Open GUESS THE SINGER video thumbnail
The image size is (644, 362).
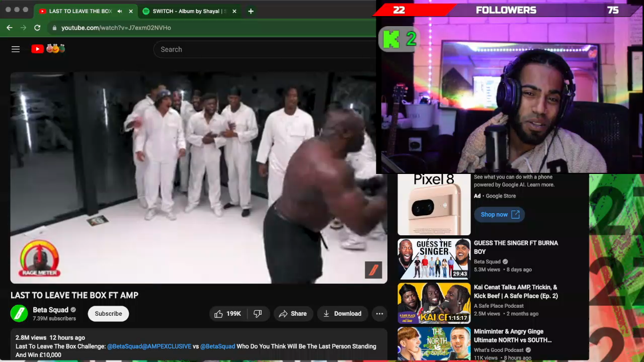(x=434, y=259)
